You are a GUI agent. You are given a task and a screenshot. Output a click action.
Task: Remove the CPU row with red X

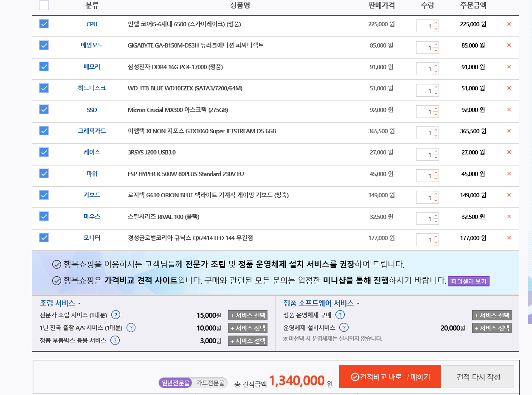509,24
